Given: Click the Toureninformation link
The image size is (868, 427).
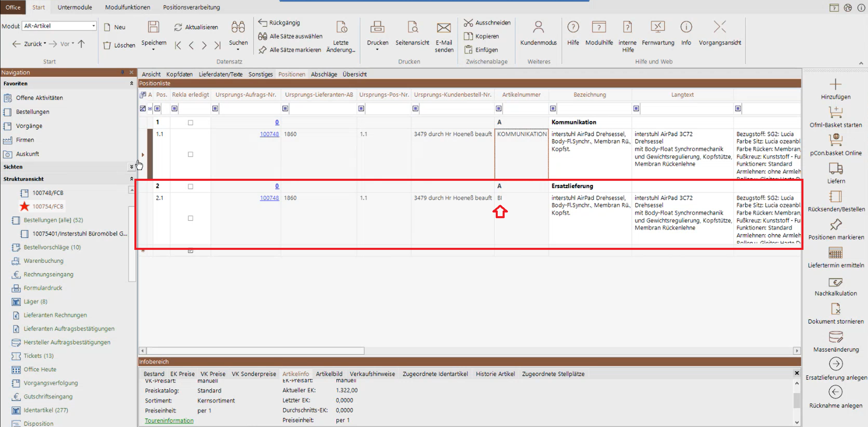Looking at the screenshot, I should tap(169, 420).
